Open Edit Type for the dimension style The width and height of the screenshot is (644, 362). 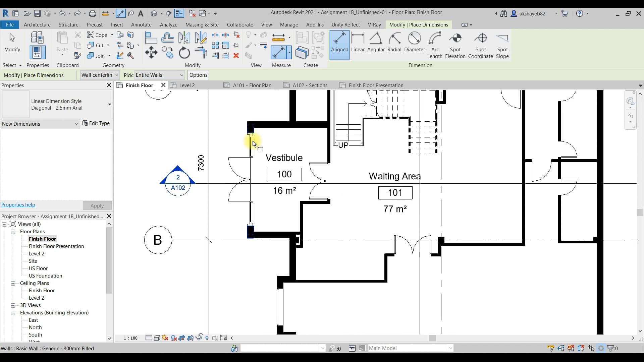click(96, 123)
